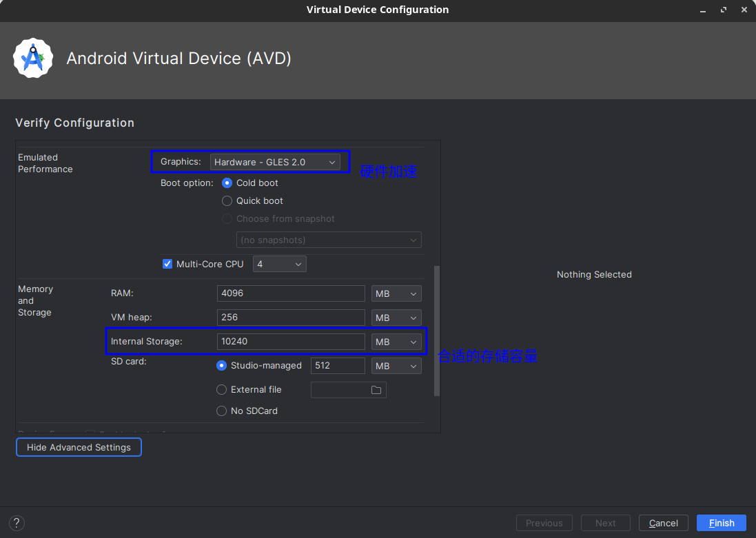Click the Android Studio AVD logo icon

(x=33, y=59)
